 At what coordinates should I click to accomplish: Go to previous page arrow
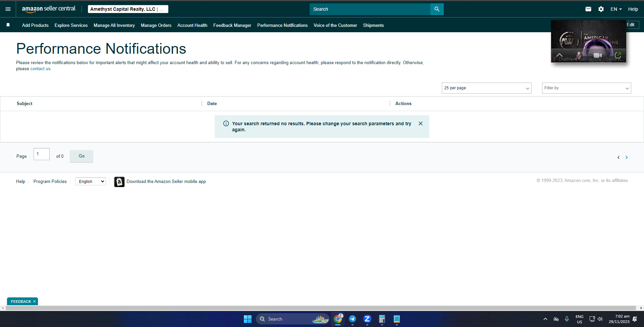pos(619,157)
